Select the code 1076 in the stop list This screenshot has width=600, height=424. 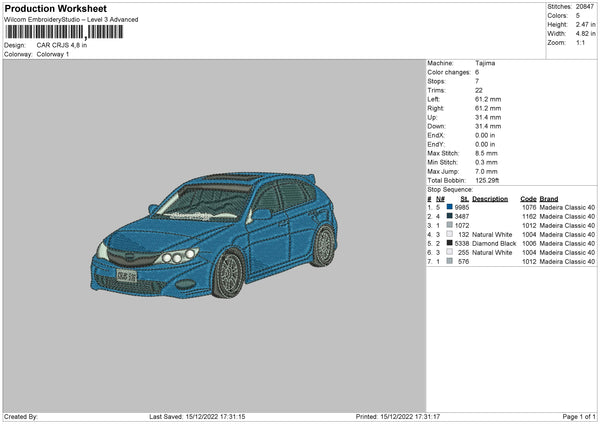pyautogui.click(x=529, y=207)
